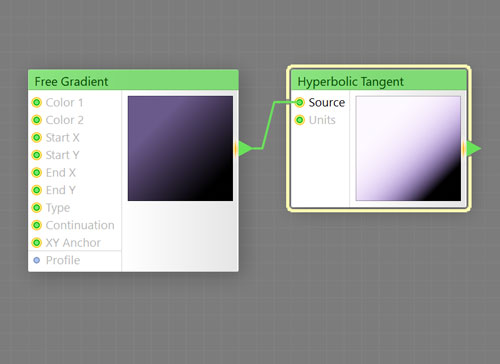Click the Continuation label
The height and width of the screenshot is (364, 500).
[x=80, y=225]
